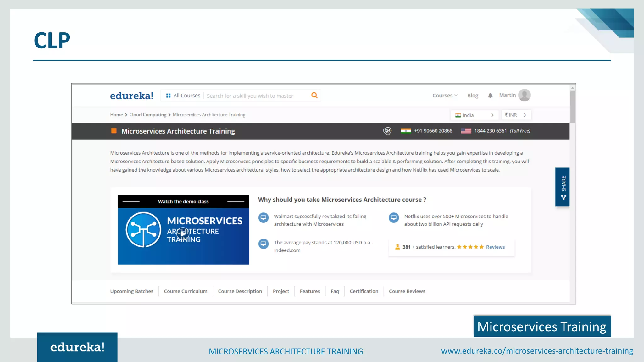Screen dimensions: 644x362
Task: Switch to Project tab
Action: click(281, 291)
